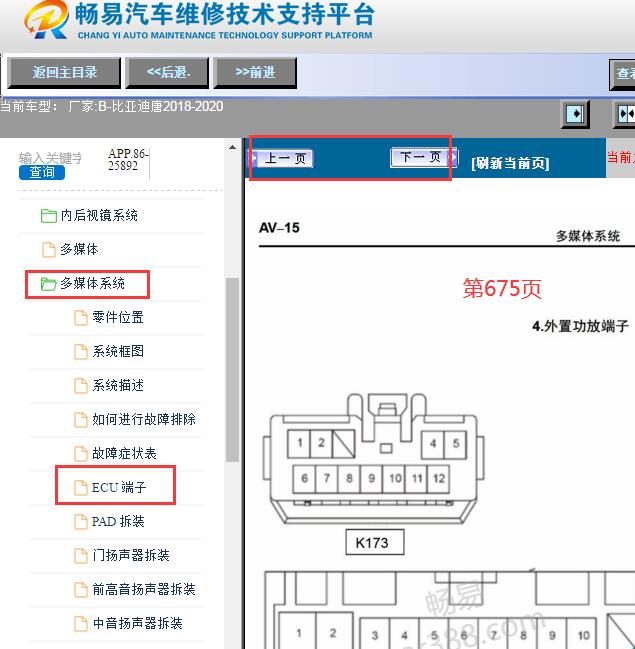
Task: Open the 系统框图 page
Action: [x=118, y=351]
